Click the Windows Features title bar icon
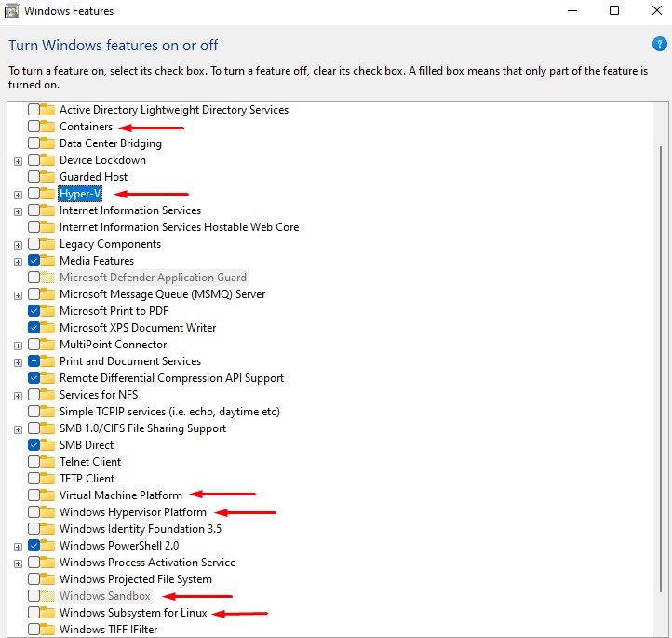 [x=11, y=11]
